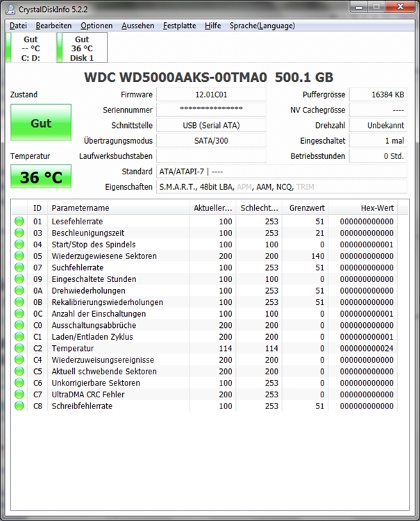Click status icon for Aktuell schwebende Sektoren
This screenshot has height=521, width=420.
click(x=19, y=371)
